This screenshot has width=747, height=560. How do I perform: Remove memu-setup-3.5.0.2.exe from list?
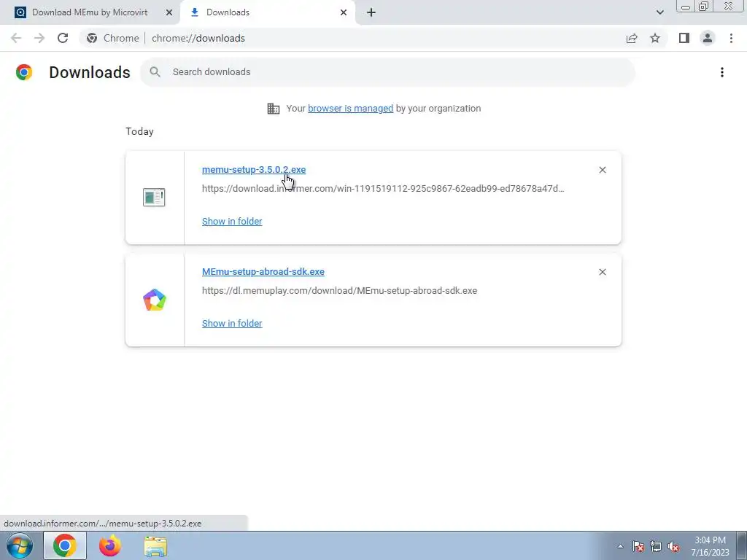[x=602, y=170]
